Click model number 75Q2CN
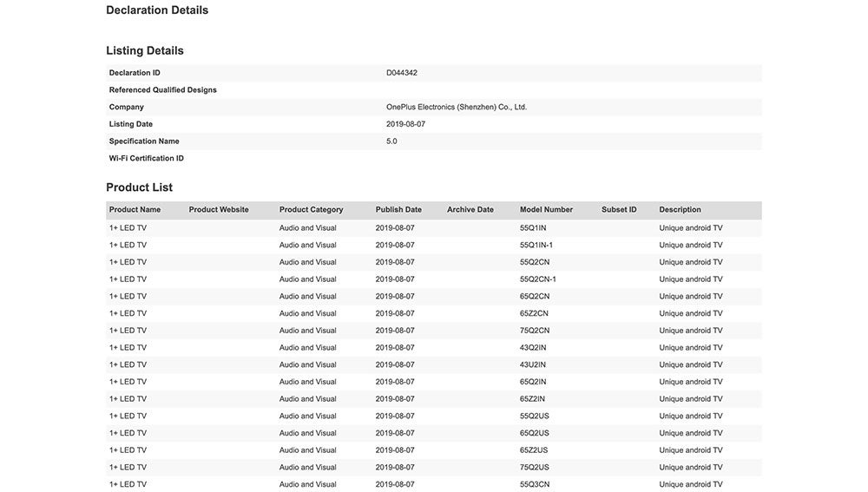Screen dimensions: 868x492 pyautogui.click(x=534, y=331)
